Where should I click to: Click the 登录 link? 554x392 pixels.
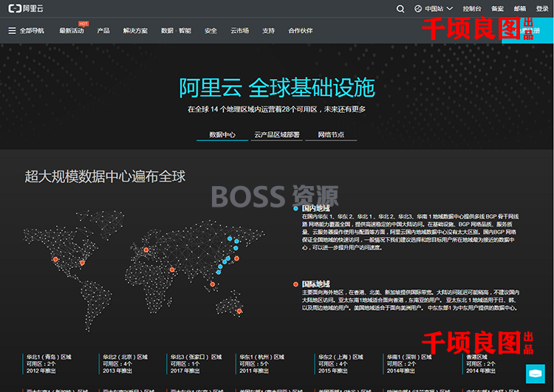coord(542,9)
